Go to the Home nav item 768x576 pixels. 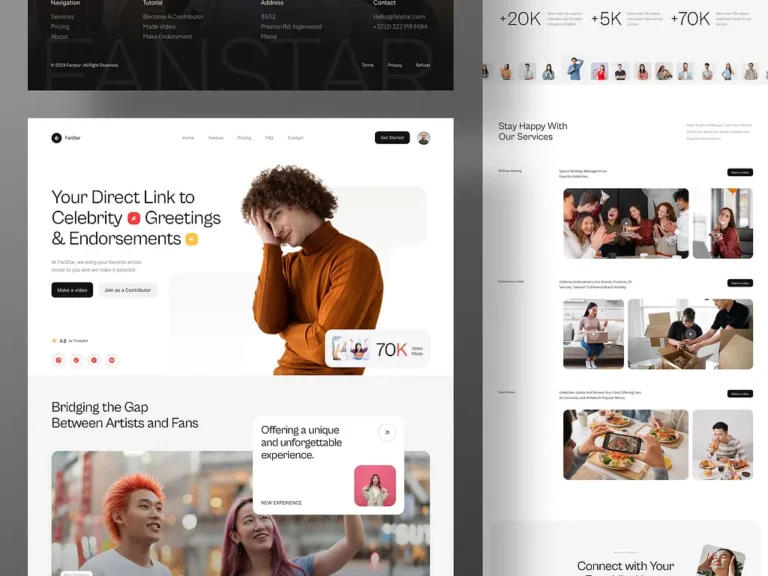pyautogui.click(x=188, y=138)
